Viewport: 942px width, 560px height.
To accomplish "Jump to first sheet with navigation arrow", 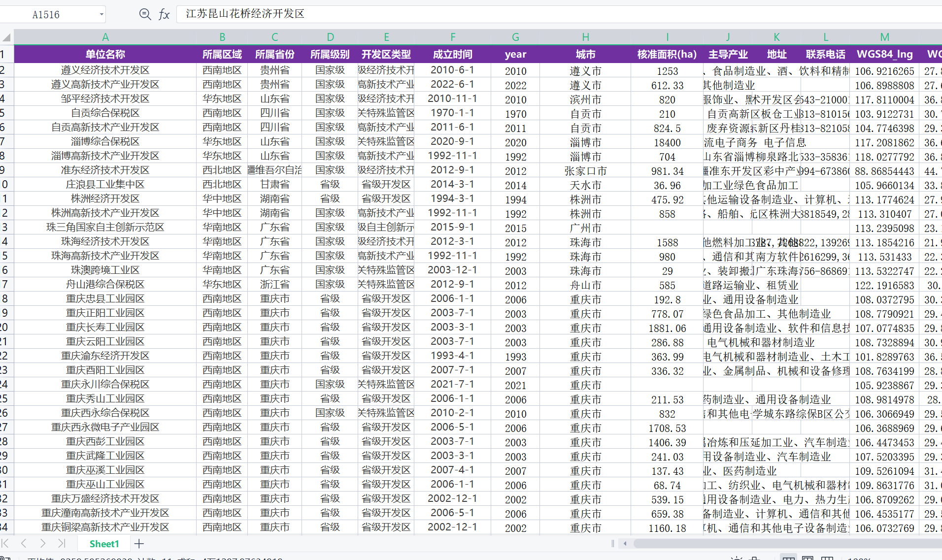I will 5,543.
